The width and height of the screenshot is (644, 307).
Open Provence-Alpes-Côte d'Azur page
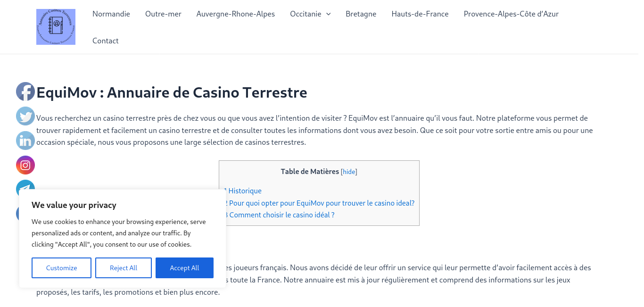pyautogui.click(x=511, y=14)
